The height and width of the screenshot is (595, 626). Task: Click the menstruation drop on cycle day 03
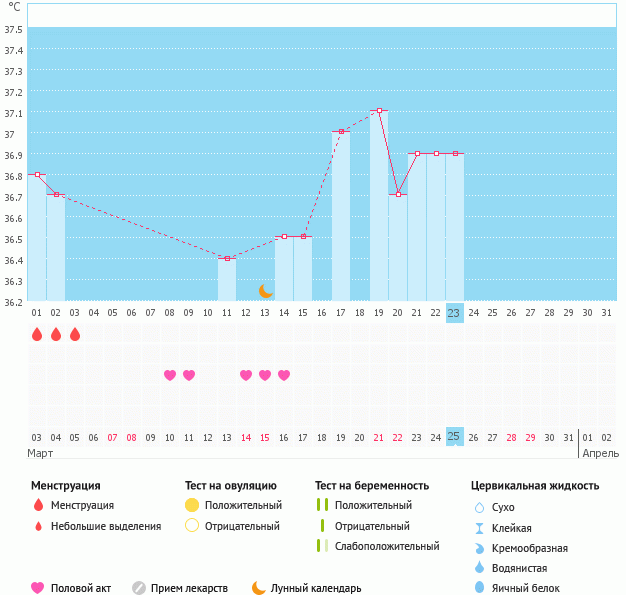click(x=75, y=334)
